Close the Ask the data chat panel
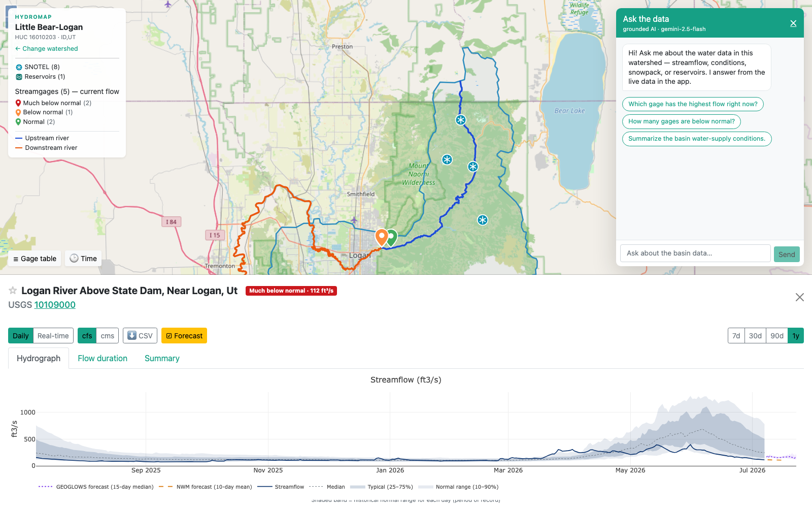The height and width of the screenshot is (508, 812). (x=793, y=23)
